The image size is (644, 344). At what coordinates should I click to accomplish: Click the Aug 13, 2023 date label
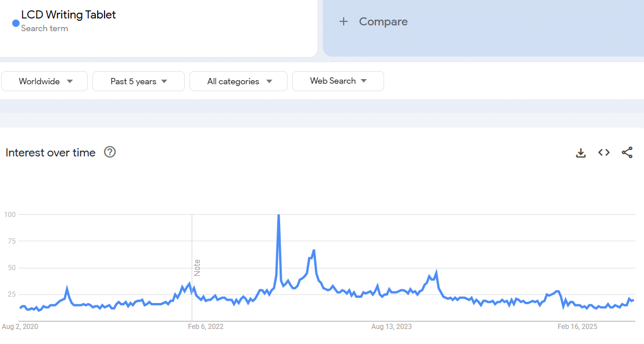tap(392, 327)
